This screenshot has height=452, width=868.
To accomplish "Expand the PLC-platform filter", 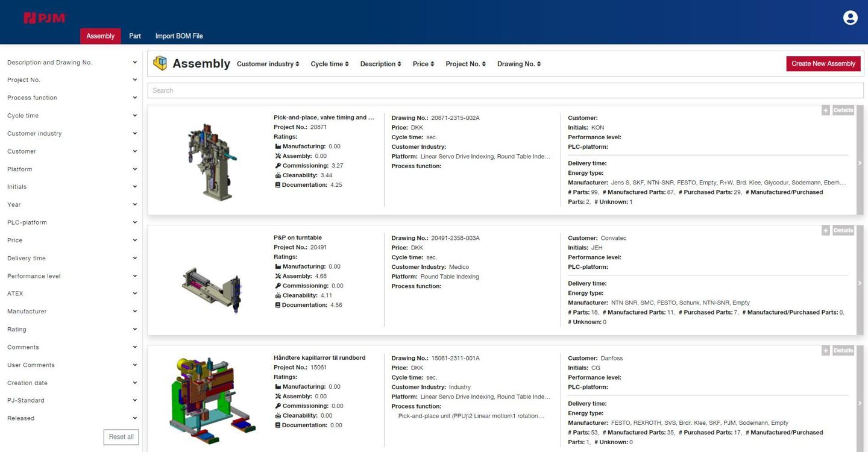I will click(72, 222).
